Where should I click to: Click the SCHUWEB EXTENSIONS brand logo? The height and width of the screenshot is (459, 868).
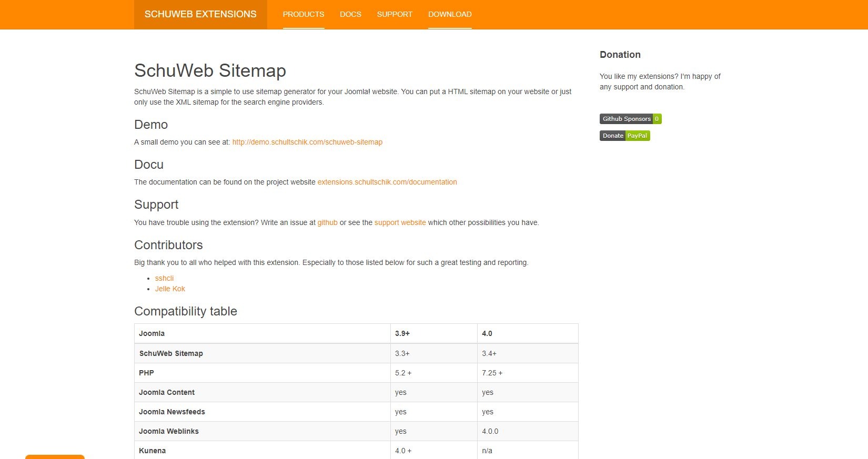tap(200, 14)
